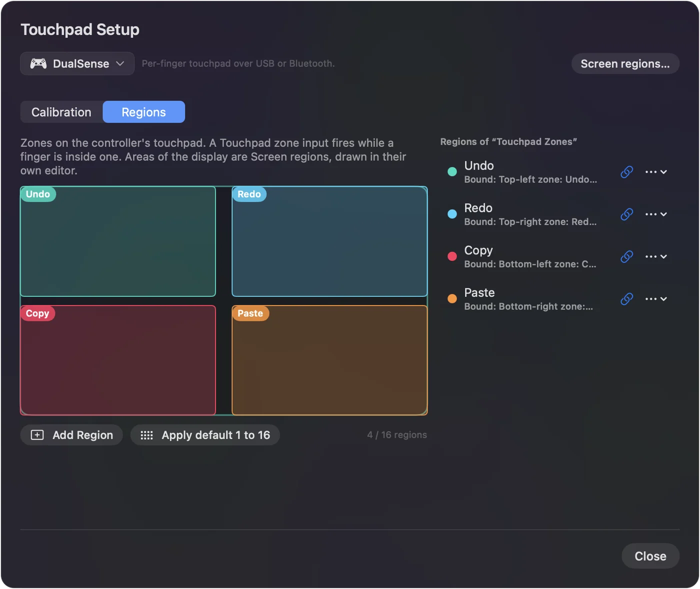Click the "4 / 16 regions" counter

397,435
